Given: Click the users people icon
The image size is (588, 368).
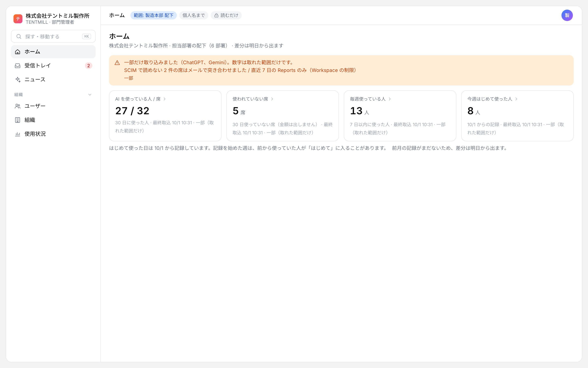Looking at the screenshot, I should [18, 106].
